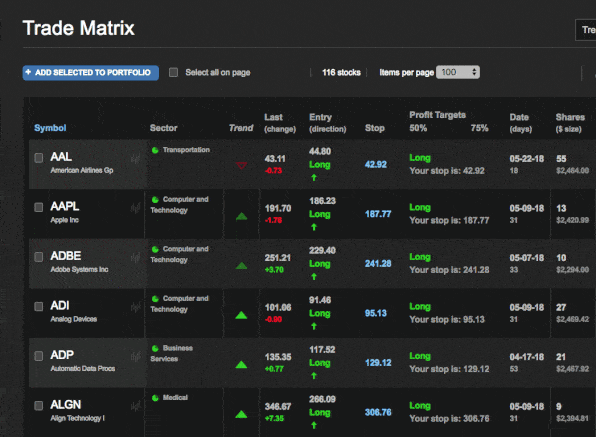Tick the AAPL row checkbox
This screenshot has height=437, width=596.
tap(38, 207)
